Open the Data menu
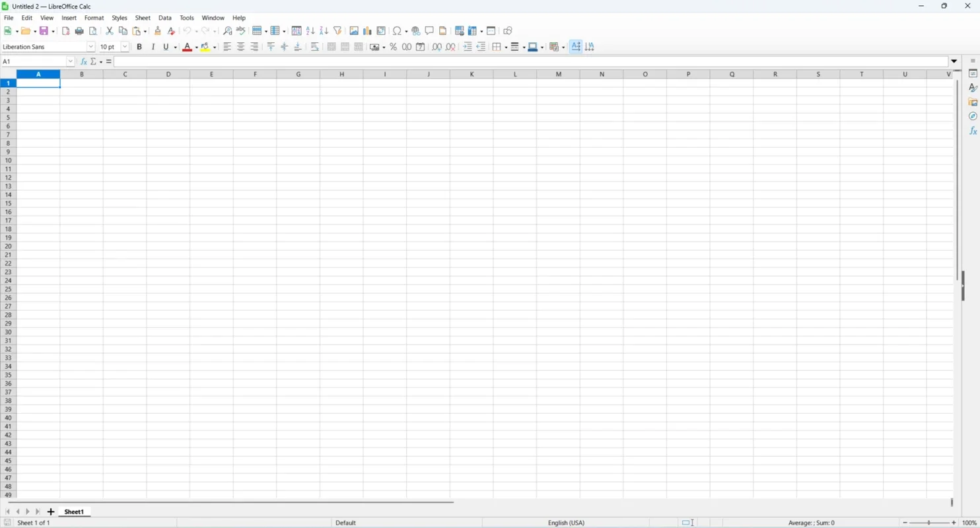This screenshot has height=528, width=980. pyautogui.click(x=164, y=18)
